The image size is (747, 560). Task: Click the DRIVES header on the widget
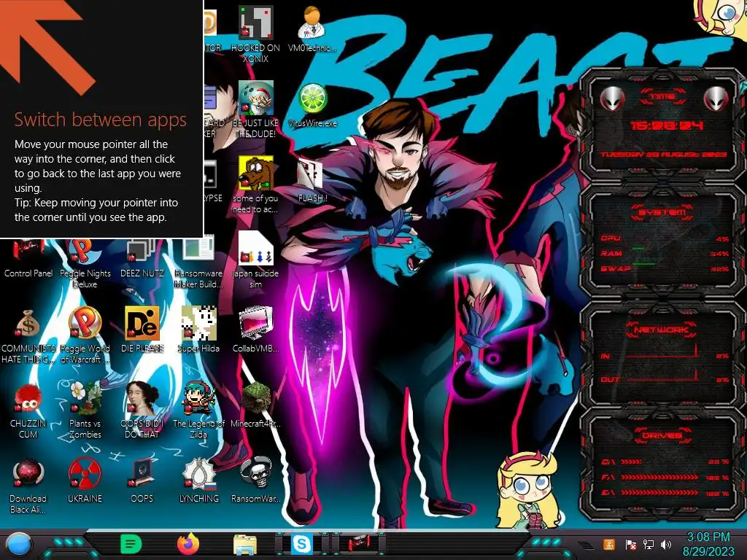[662, 435]
